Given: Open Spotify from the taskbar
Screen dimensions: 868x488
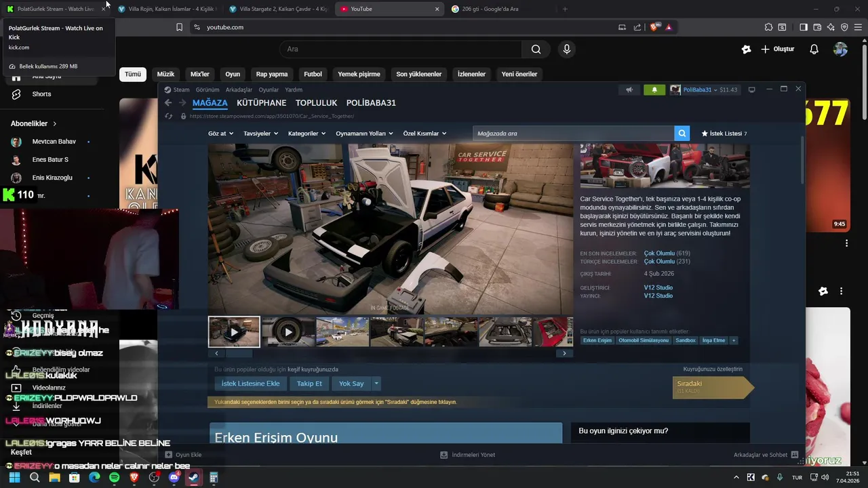Looking at the screenshot, I should [114, 477].
